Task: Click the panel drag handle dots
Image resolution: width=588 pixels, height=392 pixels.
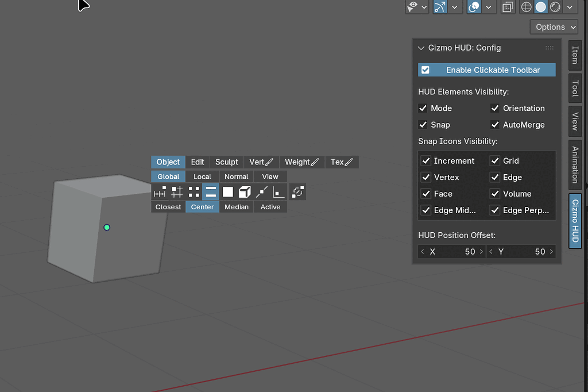Action: tap(550, 48)
